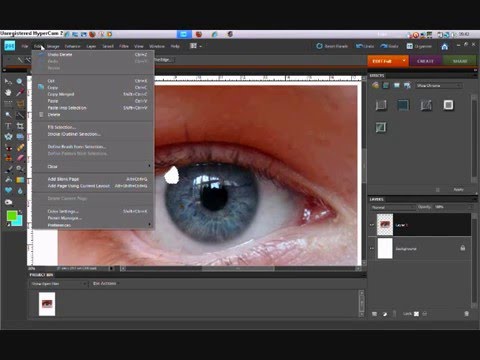Viewport: 480px width, 360px height.
Task: Delete layer with Layers panel trash icon
Action: pos(466,314)
